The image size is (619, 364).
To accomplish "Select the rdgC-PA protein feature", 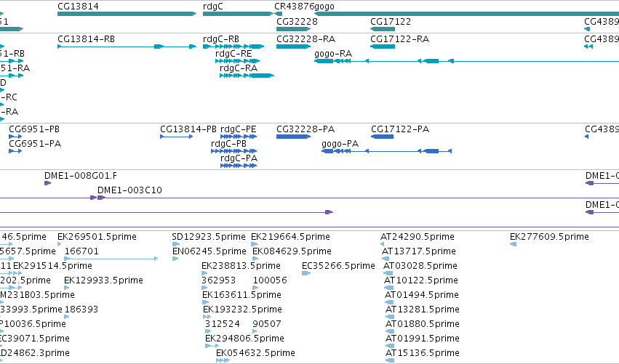I will pyautogui.click(x=239, y=166).
